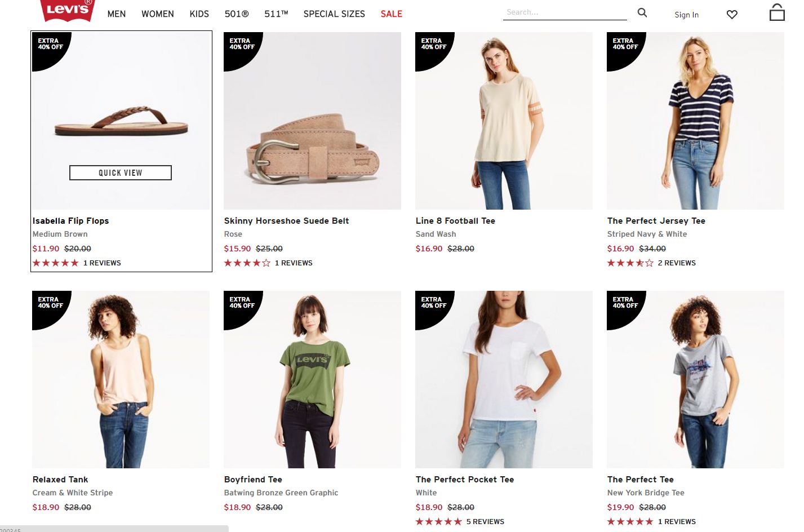Viewport: 804px width, 532px height.
Task: Open the wishlist heart icon
Action: tap(732, 15)
